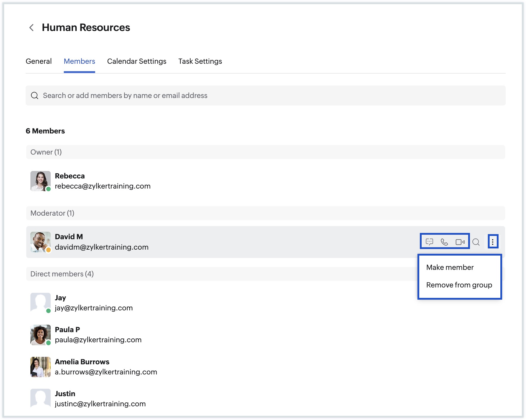Click Amelia Burrows' name
The height and width of the screenshot is (420, 526).
pyautogui.click(x=82, y=362)
